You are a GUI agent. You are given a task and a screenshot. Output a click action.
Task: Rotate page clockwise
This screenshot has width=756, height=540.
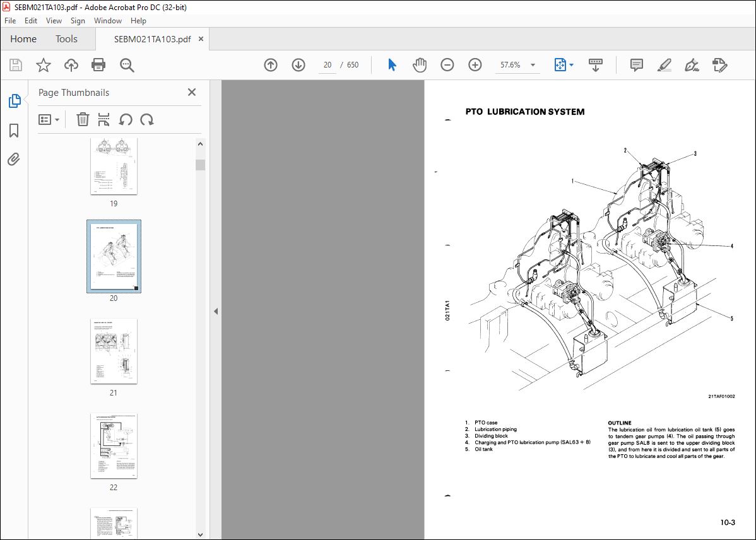click(147, 120)
